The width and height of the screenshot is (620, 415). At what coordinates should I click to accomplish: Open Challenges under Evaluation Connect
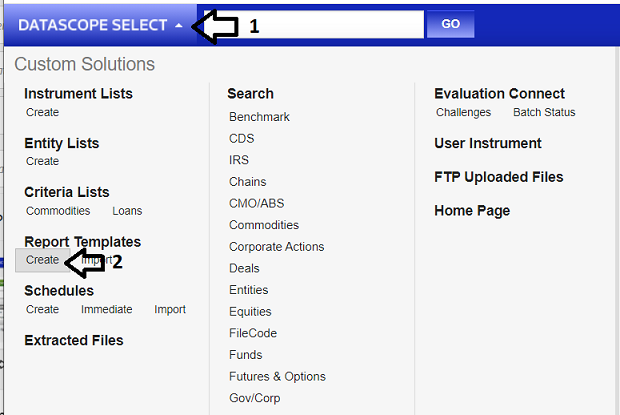[463, 112]
